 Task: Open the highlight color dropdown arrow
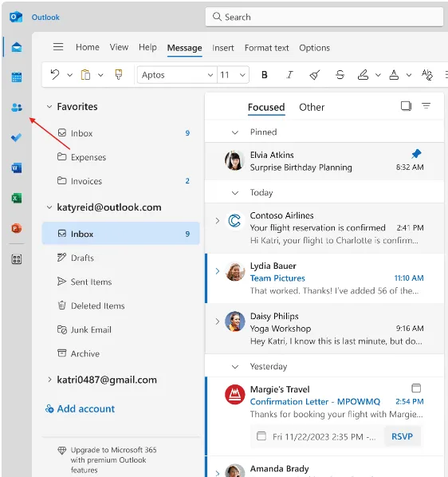click(378, 75)
